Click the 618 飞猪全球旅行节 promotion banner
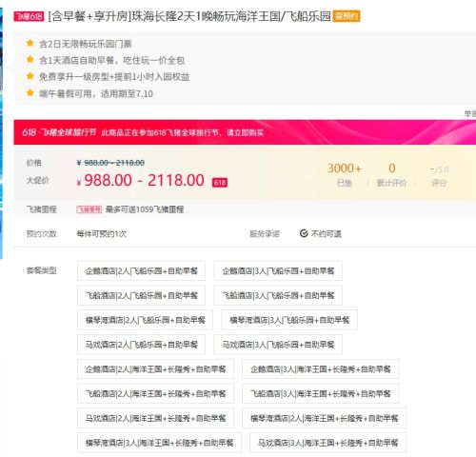 (x=245, y=132)
